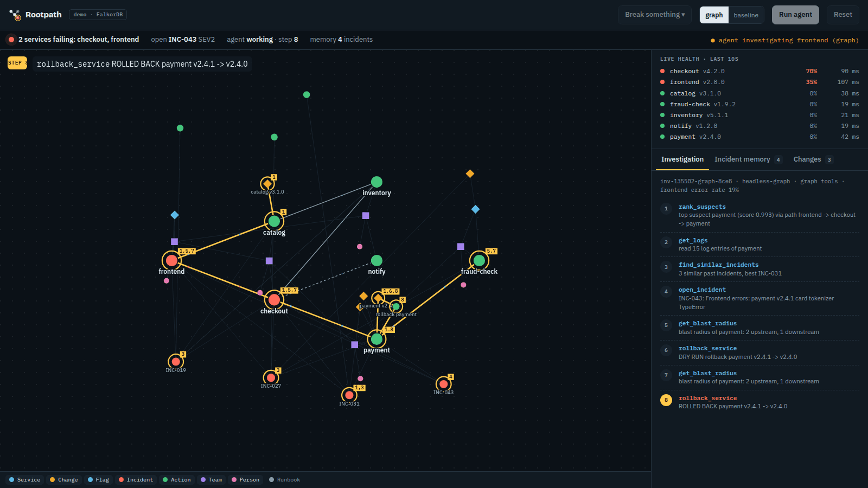
Task: Toggle Action legend filter
Action: 177,480
